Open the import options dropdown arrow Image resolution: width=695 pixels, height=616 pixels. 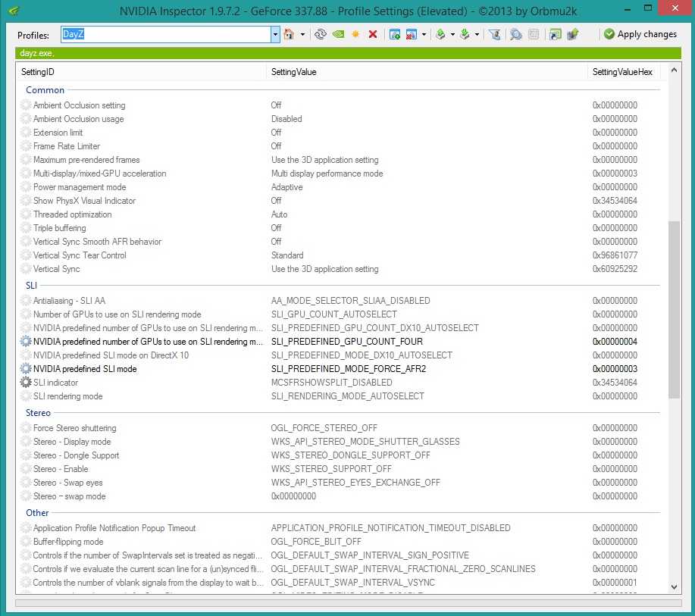477,34
